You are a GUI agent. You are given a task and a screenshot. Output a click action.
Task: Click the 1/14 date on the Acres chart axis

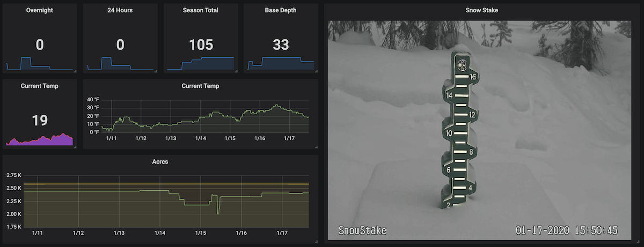click(x=160, y=233)
